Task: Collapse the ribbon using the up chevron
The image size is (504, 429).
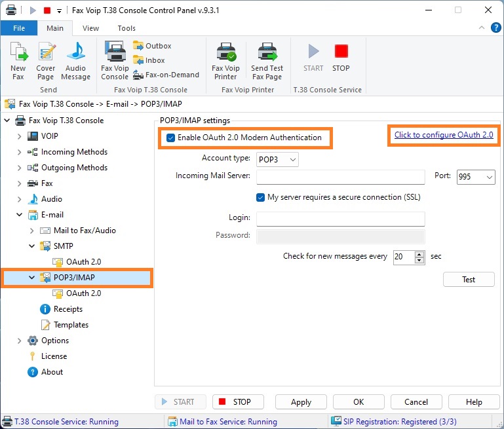Action: pyautogui.click(x=482, y=28)
